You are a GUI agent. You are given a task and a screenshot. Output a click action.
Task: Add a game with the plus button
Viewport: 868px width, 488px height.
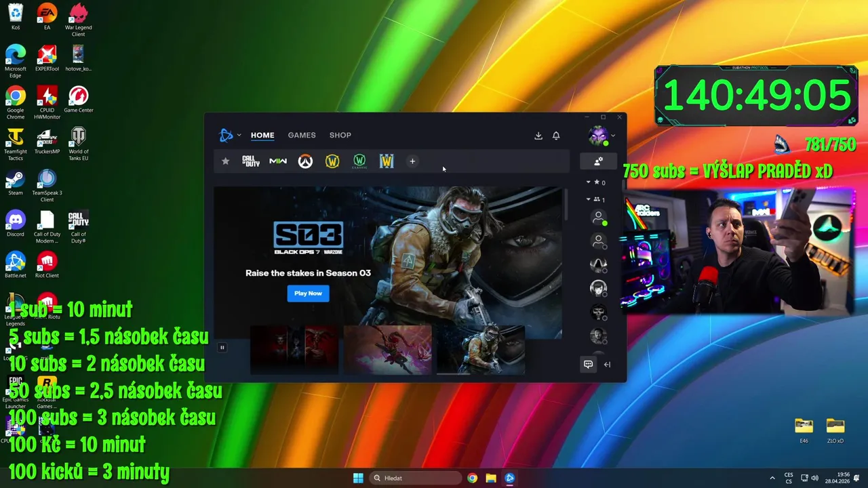tap(412, 161)
